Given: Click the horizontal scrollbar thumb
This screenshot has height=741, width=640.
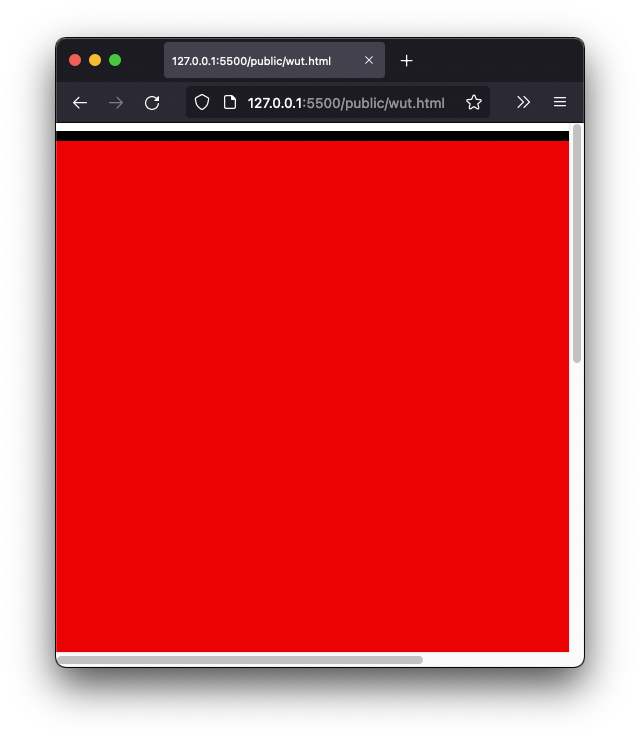Looking at the screenshot, I should pyautogui.click(x=240, y=660).
